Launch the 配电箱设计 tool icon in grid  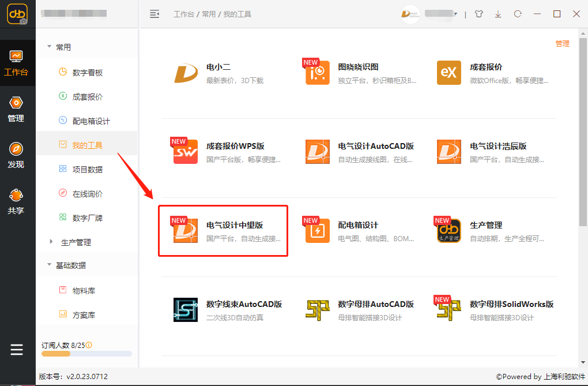click(x=317, y=230)
